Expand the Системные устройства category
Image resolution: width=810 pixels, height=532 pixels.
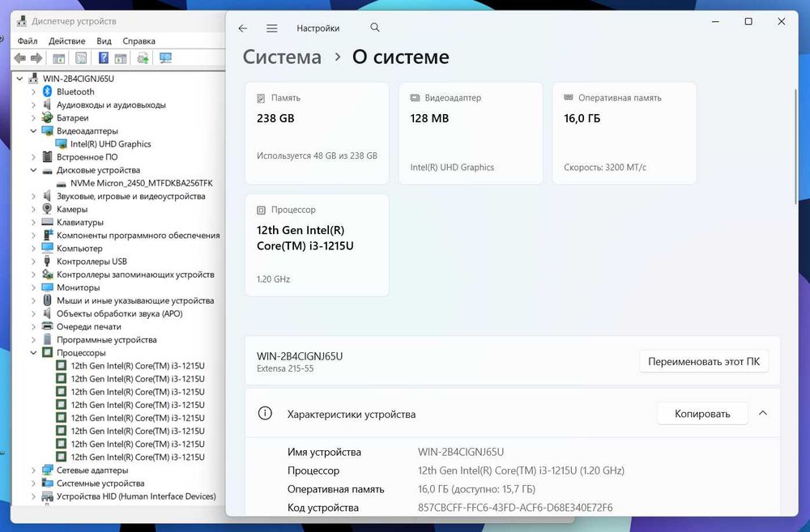[x=33, y=483]
